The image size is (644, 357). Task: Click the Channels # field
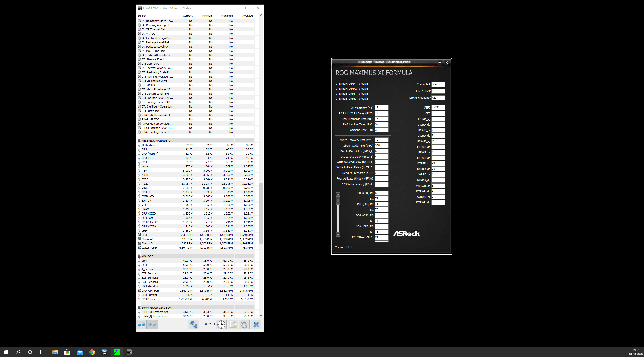438,84
